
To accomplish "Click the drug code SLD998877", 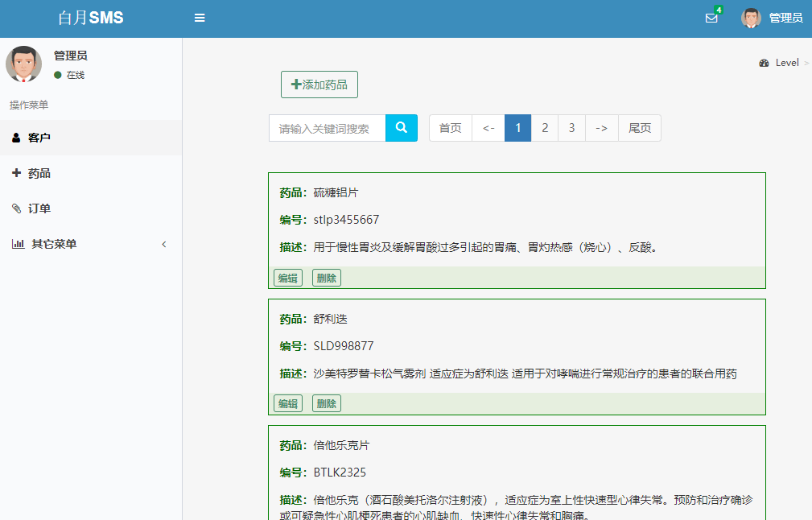I will tap(344, 346).
